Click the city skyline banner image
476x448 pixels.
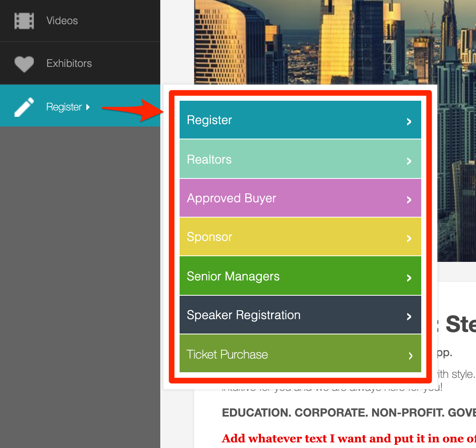(335, 42)
